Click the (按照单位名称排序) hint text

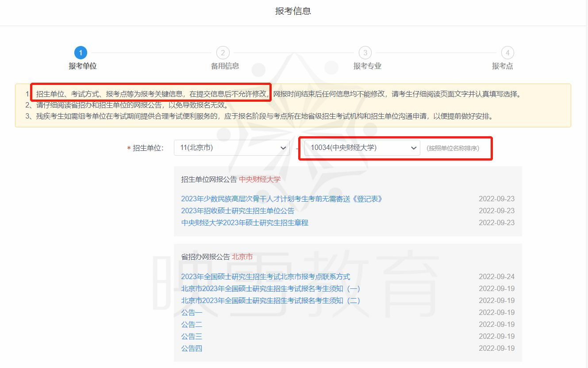pyautogui.click(x=453, y=148)
